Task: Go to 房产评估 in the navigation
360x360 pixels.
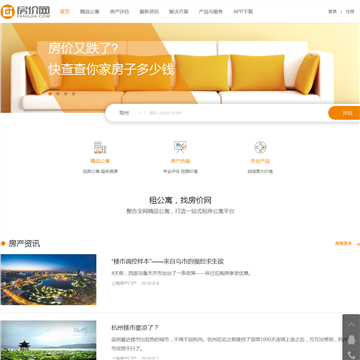Action: [119, 11]
